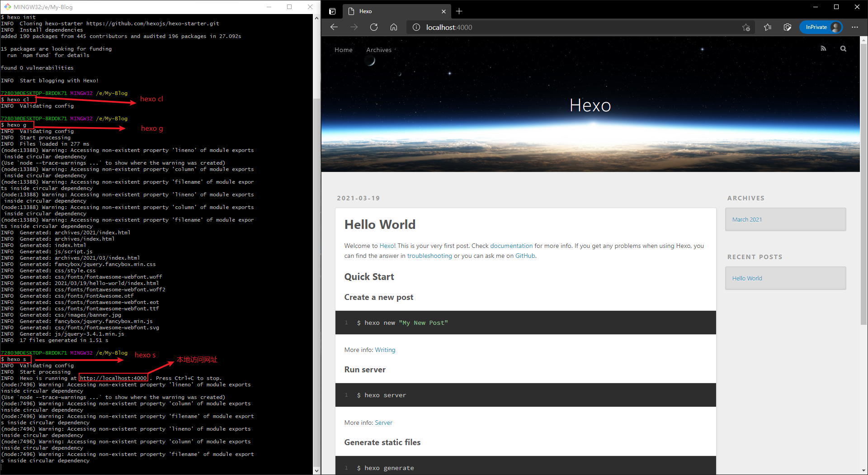The width and height of the screenshot is (868, 475).
Task: Click the browser Forward arrow
Action: (x=354, y=27)
